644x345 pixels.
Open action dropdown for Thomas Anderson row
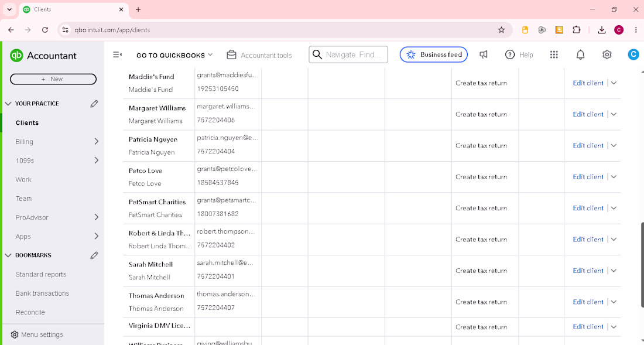tap(614, 302)
